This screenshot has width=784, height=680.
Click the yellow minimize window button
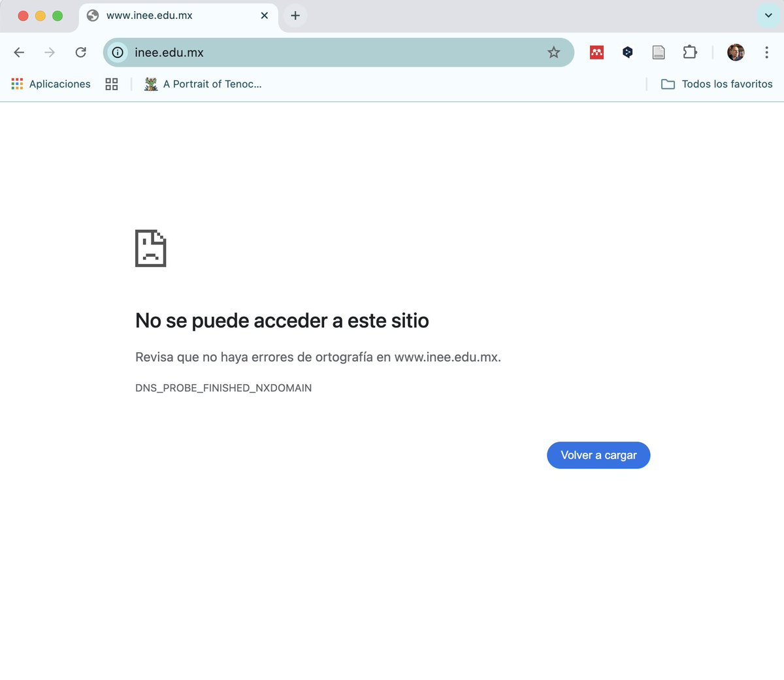(x=41, y=16)
